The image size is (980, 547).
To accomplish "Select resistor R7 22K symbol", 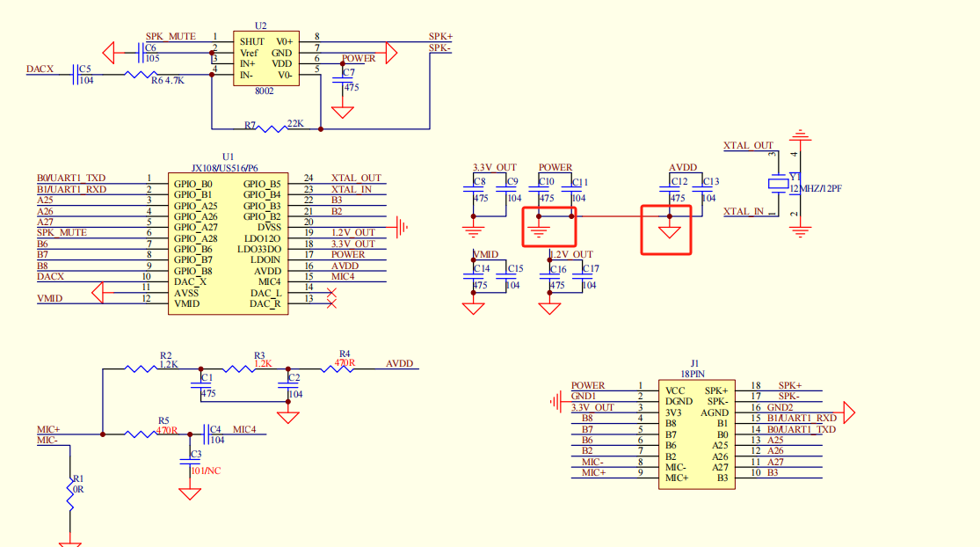I will coord(270,128).
